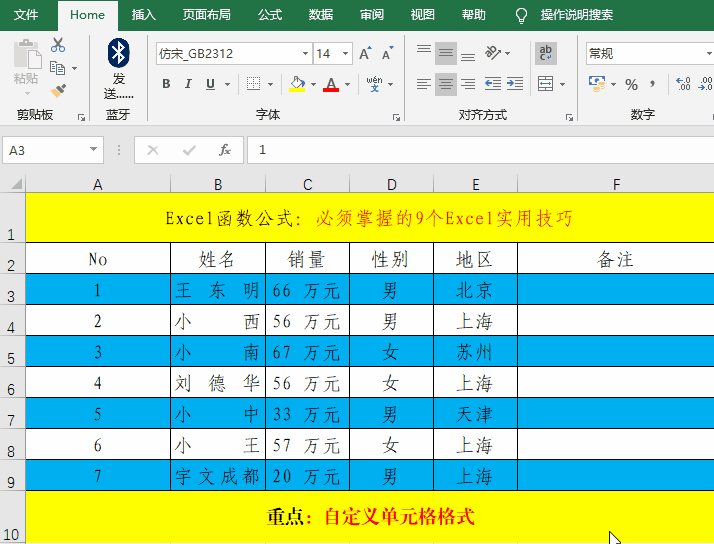Open the 公式 ribbon tab
The width and height of the screenshot is (714, 544).
tap(270, 15)
